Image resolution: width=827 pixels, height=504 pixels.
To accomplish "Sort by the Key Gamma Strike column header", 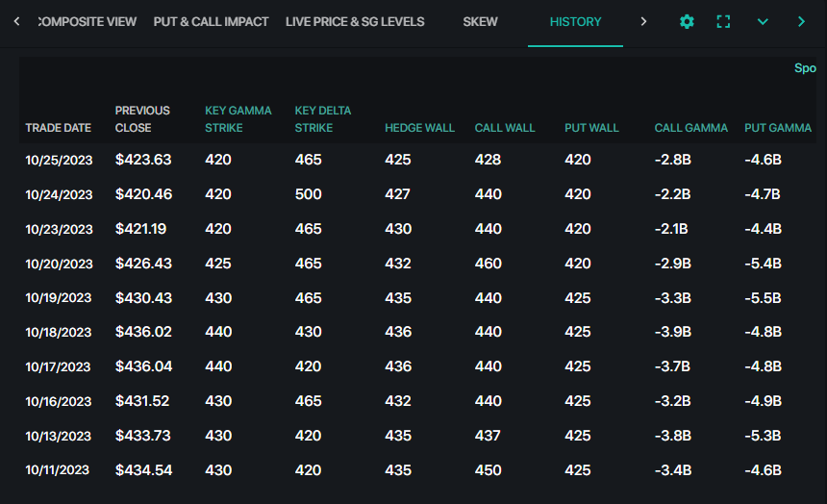I will click(x=238, y=119).
